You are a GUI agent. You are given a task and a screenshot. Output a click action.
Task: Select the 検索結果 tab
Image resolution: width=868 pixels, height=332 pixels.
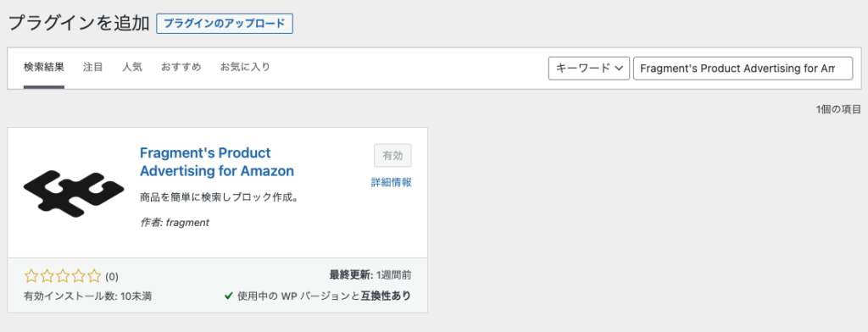(x=44, y=68)
